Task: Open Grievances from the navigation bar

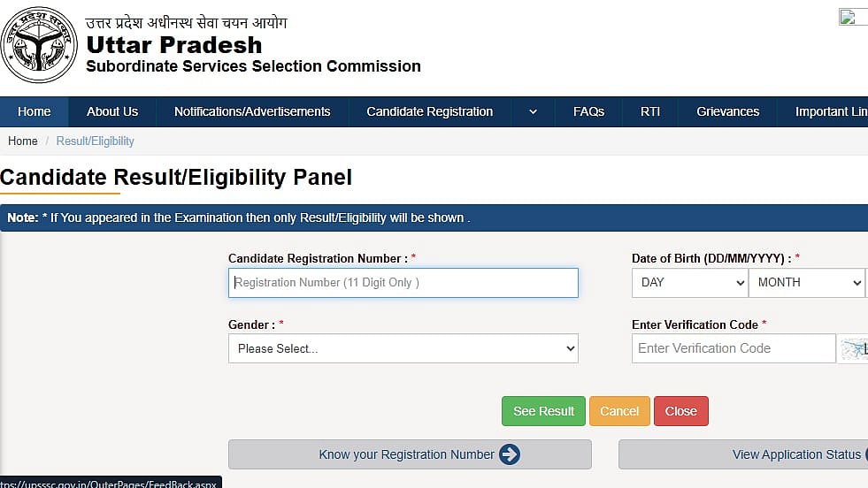Action: 727,111
